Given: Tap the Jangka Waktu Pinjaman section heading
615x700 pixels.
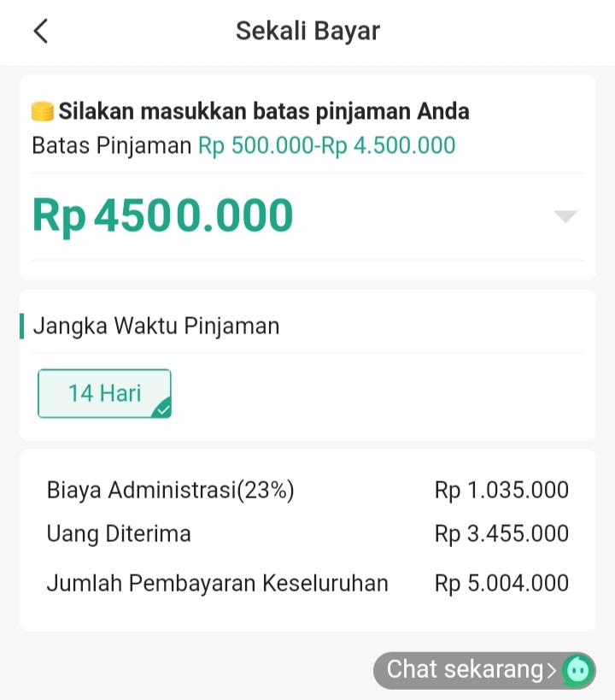Looking at the screenshot, I should click(x=156, y=326).
